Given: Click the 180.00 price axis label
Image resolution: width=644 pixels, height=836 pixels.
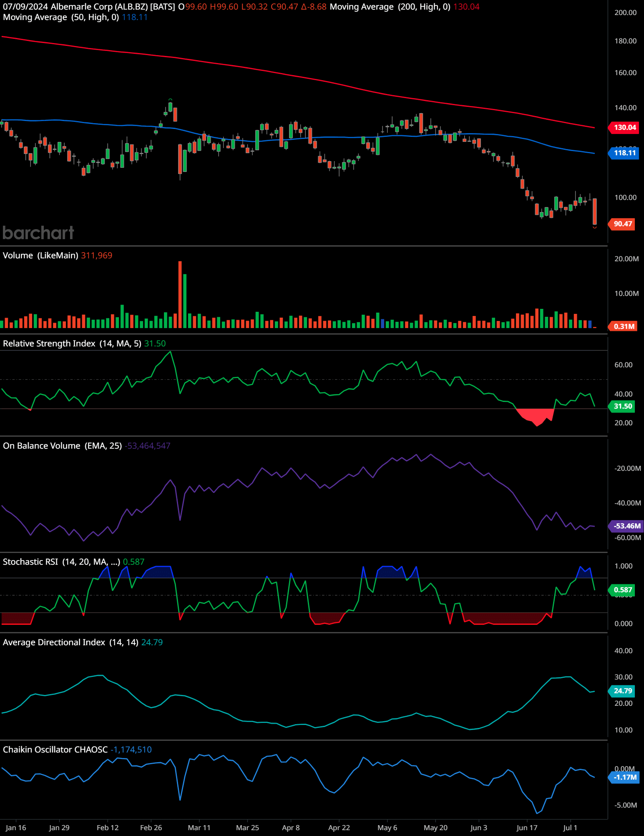Looking at the screenshot, I should [625, 41].
